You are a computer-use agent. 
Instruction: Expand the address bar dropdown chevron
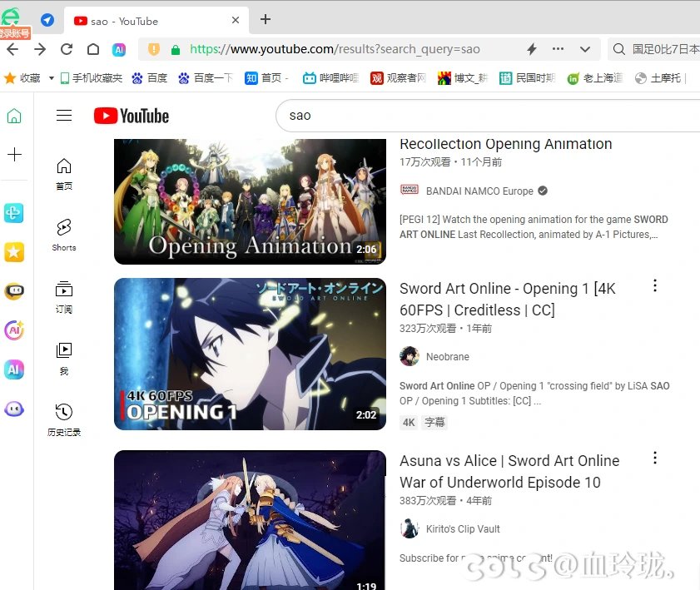point(585,50)
